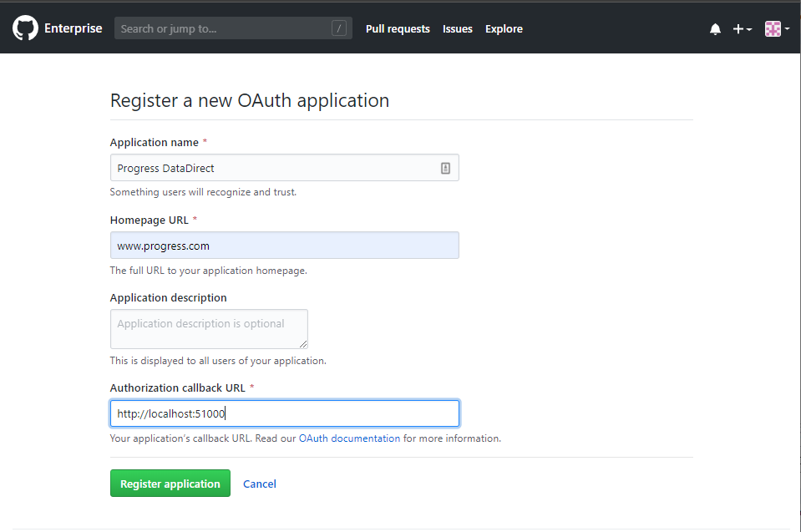Screen dimensions: 801x532
Task: Click 'The full URL to your application homepage.' hint
Action: (x=209, y=270)
